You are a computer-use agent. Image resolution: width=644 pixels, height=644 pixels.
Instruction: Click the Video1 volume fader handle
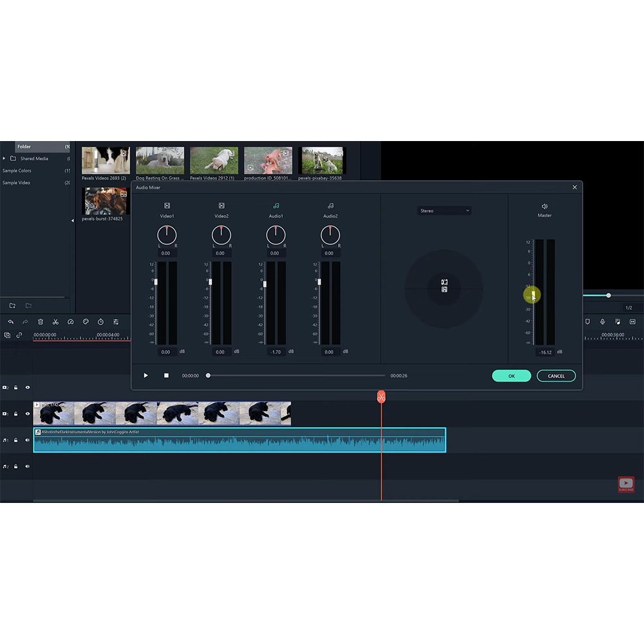tap(156, 282)
